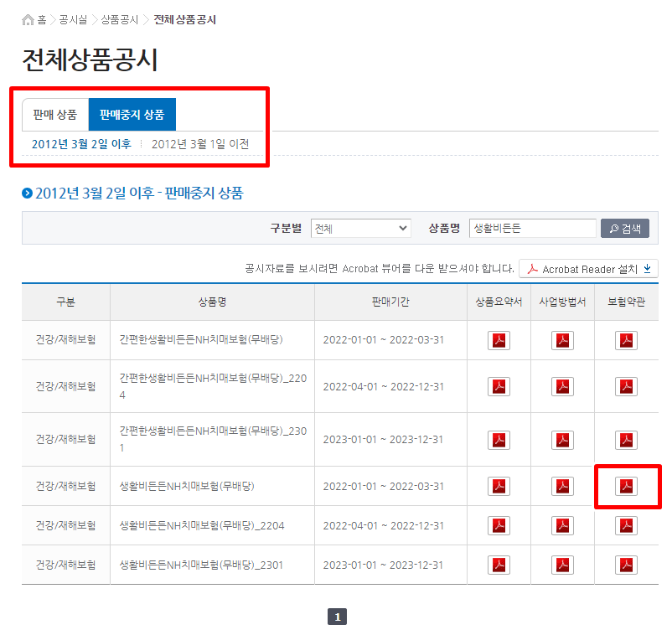672x635 pixels.
Task: Open 상품요약서 PDF for 간편한생활비든든NH치매보험(무배당)_2301
Action: point(499,440)
